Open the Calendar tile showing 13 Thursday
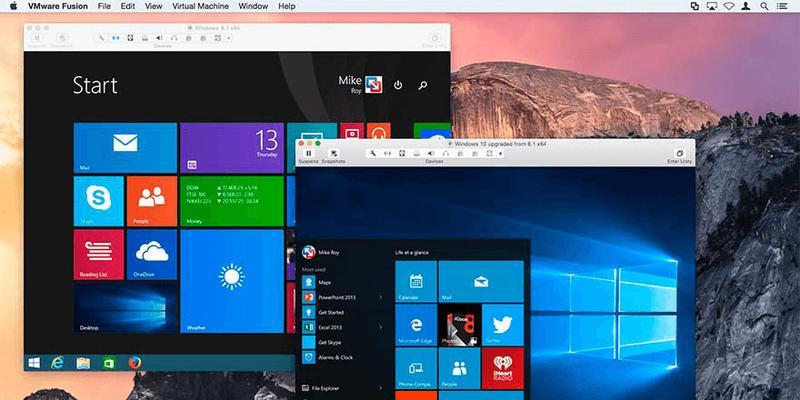Screen dimensions: 800x400 click(x=232, y=147)
